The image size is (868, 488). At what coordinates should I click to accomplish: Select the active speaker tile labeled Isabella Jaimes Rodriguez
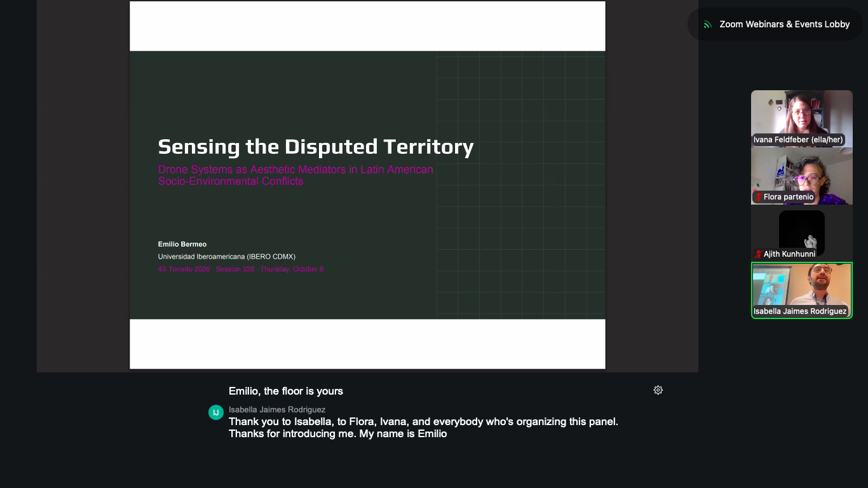[802, 290]
